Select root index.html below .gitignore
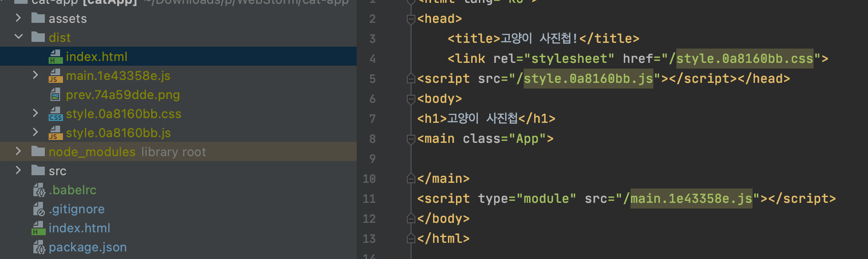Screen dimensions: 868x259 [x=79, y=228]
